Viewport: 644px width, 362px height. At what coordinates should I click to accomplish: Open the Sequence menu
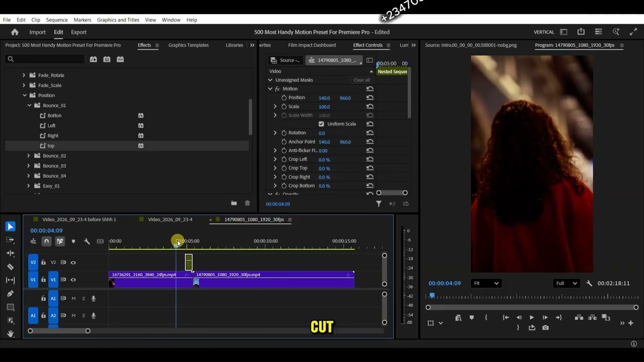click(x=57, y=20)
